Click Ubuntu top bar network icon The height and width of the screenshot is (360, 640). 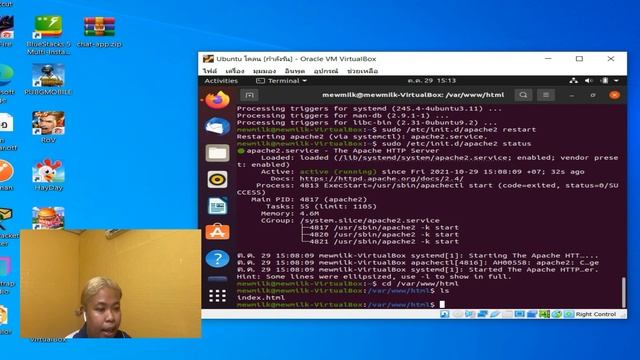click(x=574, y=81)
